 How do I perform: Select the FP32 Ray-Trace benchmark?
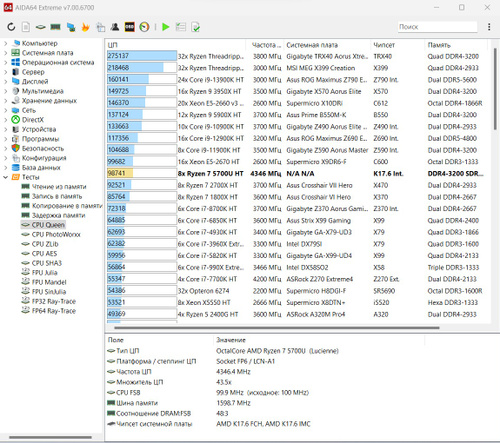click(x=54, y=301)
